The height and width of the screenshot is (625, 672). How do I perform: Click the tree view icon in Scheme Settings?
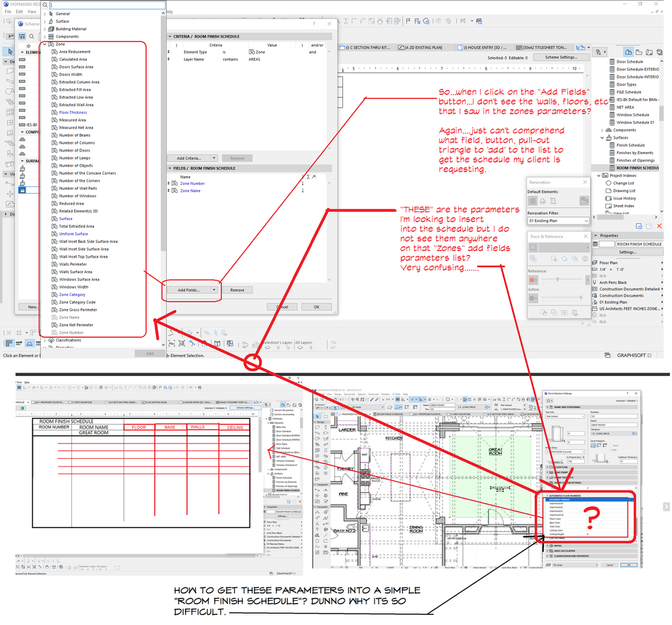pos(22,36)
